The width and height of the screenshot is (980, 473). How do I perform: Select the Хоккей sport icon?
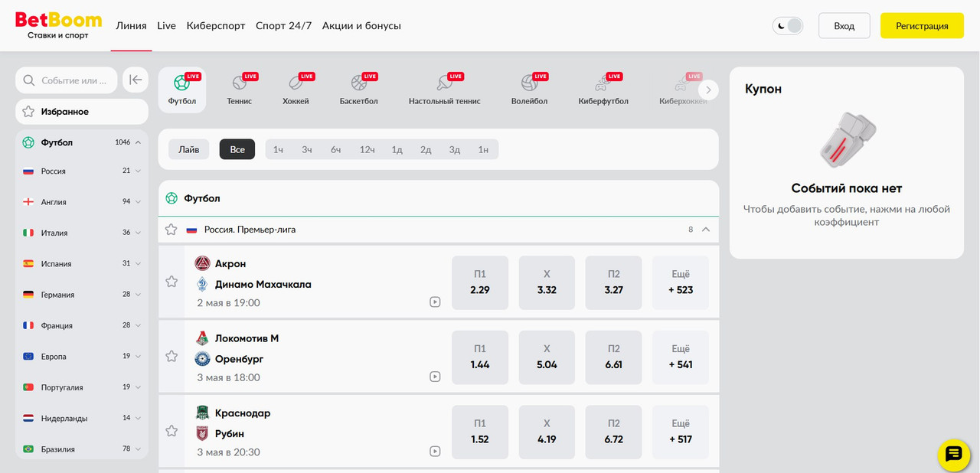coord(296,90)
